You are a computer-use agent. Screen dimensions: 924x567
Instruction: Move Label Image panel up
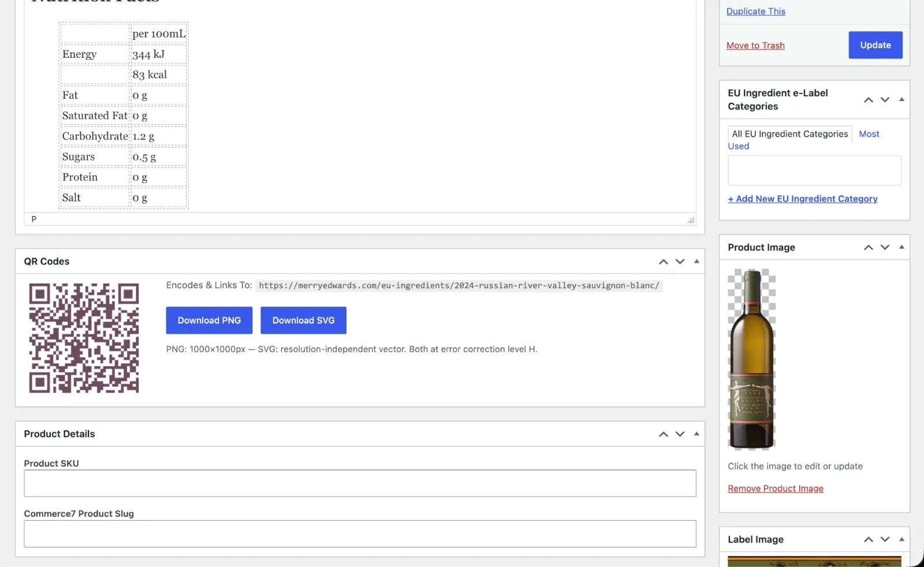tap(869, 539)
